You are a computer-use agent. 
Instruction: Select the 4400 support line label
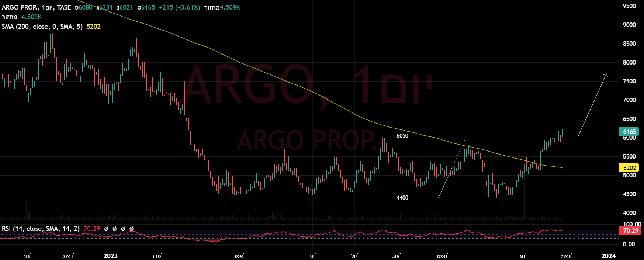[x=402, y=198]
